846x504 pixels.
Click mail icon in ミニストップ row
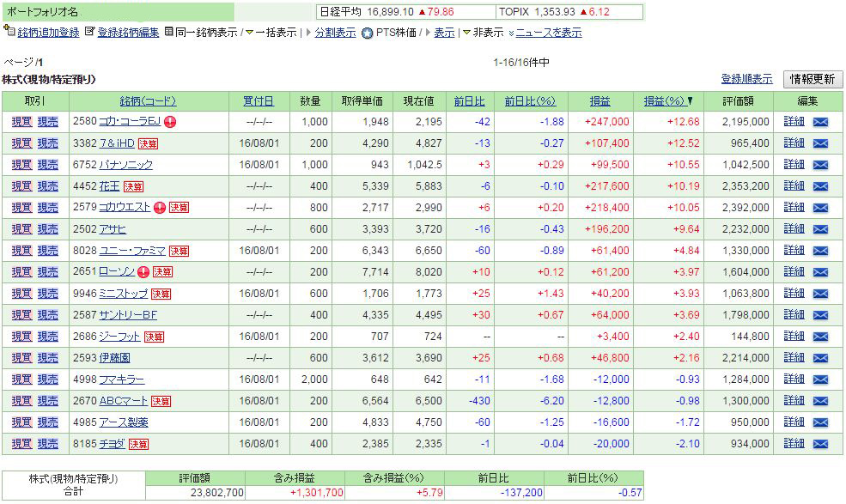(x=820, y=294)
